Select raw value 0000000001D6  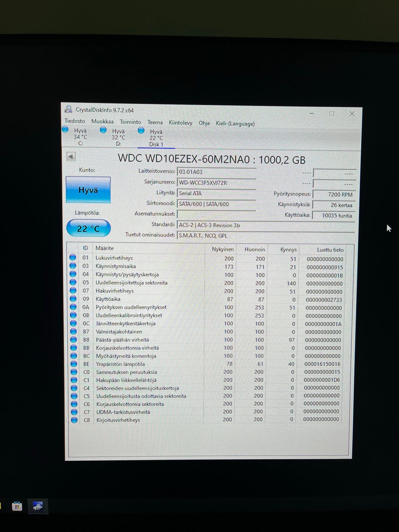click(x=322, y=380)
